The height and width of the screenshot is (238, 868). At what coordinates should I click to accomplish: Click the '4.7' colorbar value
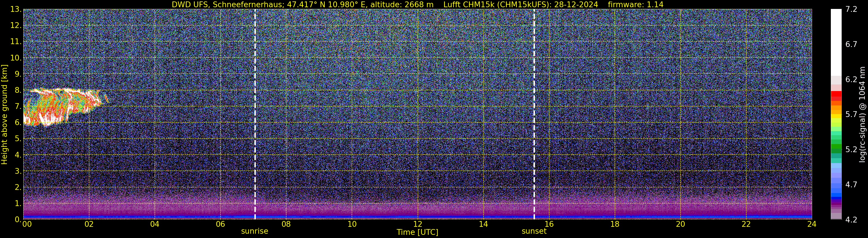[851, 184]
